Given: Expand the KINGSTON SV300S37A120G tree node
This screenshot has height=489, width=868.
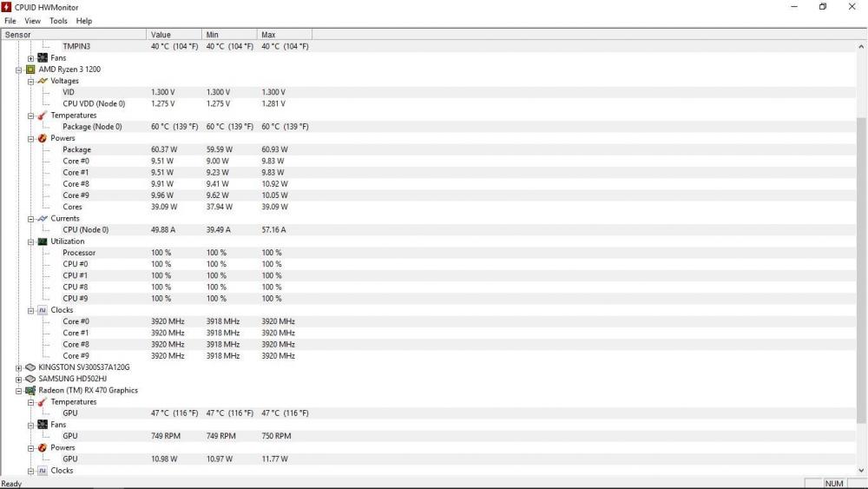Looking at the screenshot, I should pyautogui.click(x=18, y=367).
